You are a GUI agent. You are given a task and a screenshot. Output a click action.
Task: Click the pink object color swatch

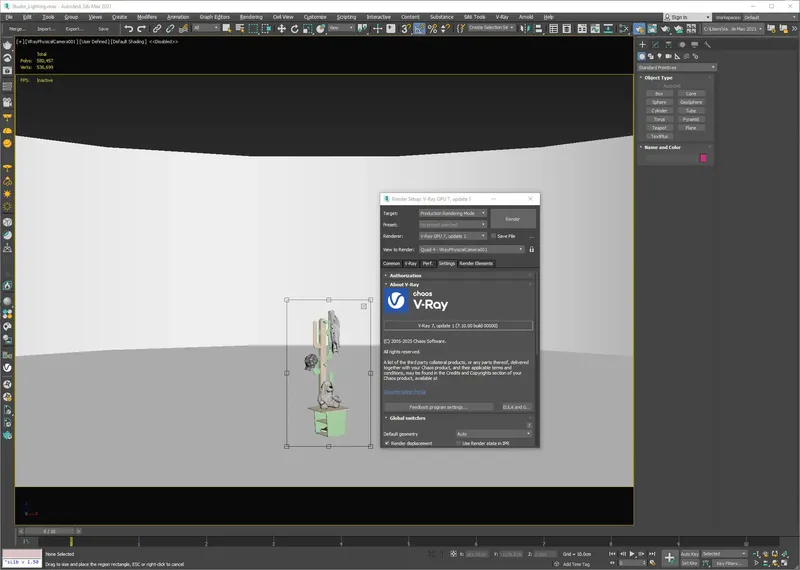(x=704, y=158)
